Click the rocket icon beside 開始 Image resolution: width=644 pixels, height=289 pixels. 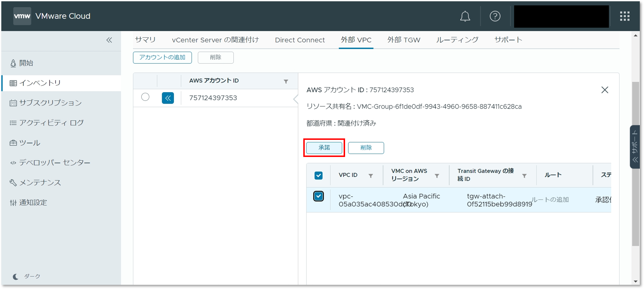coord(13,63)
